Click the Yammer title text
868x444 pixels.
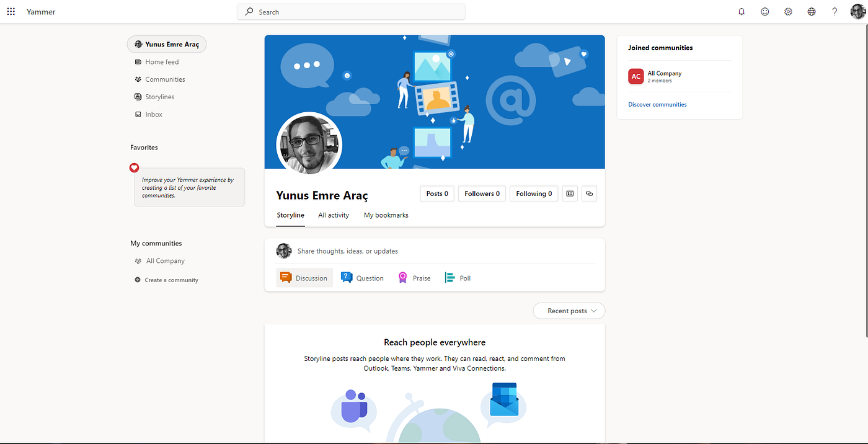coord(41,12)
